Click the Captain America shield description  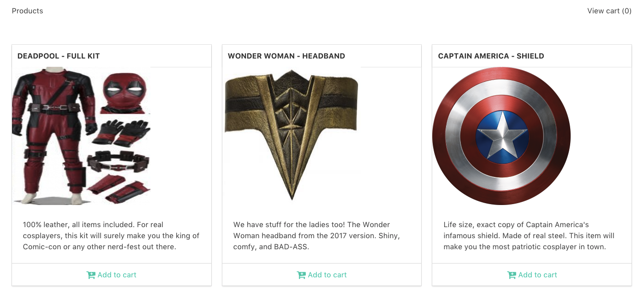(529, 236)
